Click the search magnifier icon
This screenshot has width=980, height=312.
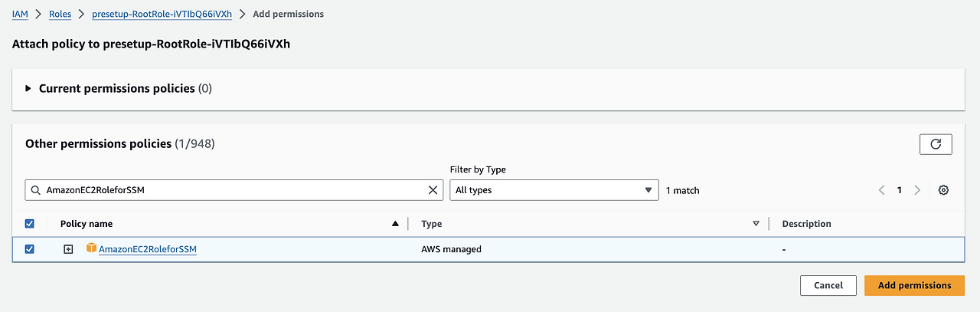36,190
